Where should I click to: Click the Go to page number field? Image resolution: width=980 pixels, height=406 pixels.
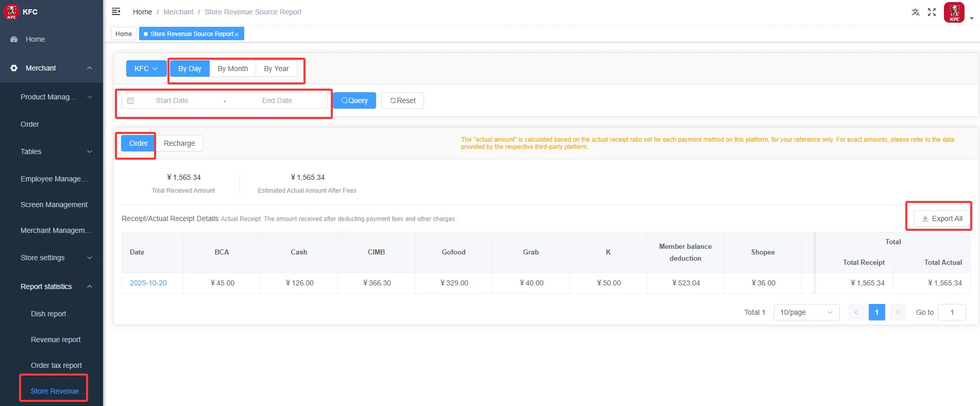click(952, 312)
